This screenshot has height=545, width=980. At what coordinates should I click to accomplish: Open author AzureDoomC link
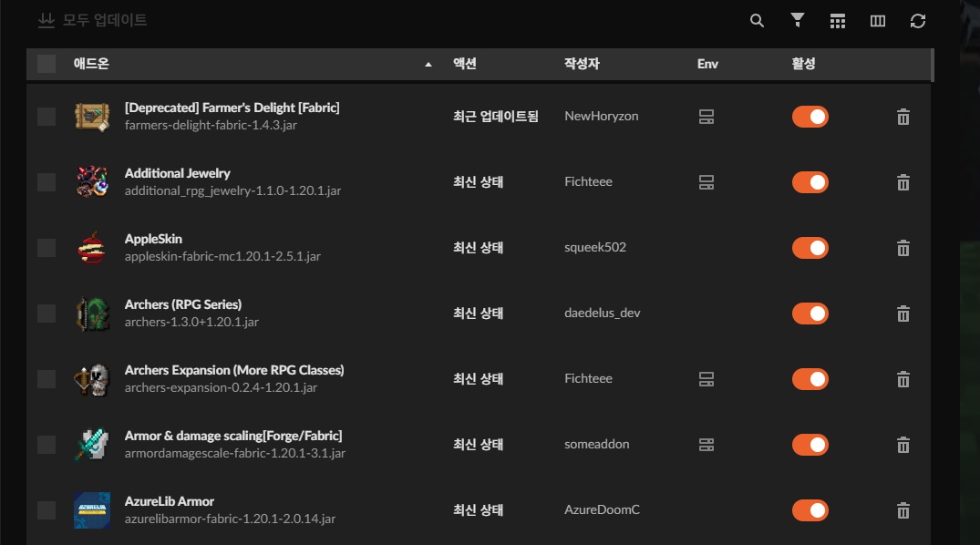[602, 510]
